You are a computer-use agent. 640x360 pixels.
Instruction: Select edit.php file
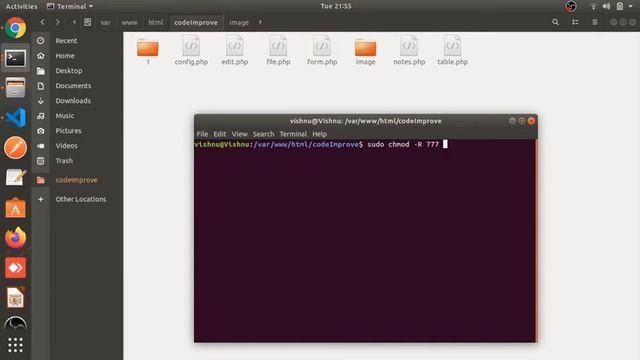[235, 51]
